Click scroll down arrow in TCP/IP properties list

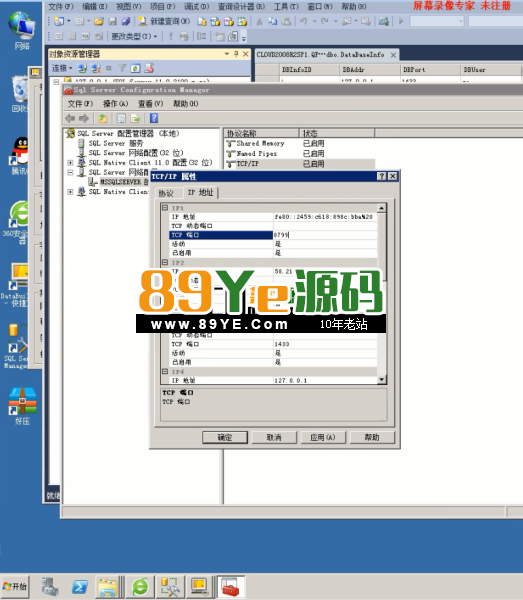(x=381, y=380)
